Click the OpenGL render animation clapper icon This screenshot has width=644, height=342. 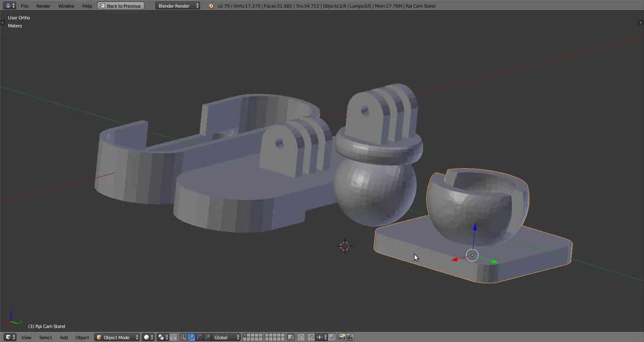(350, 338)
